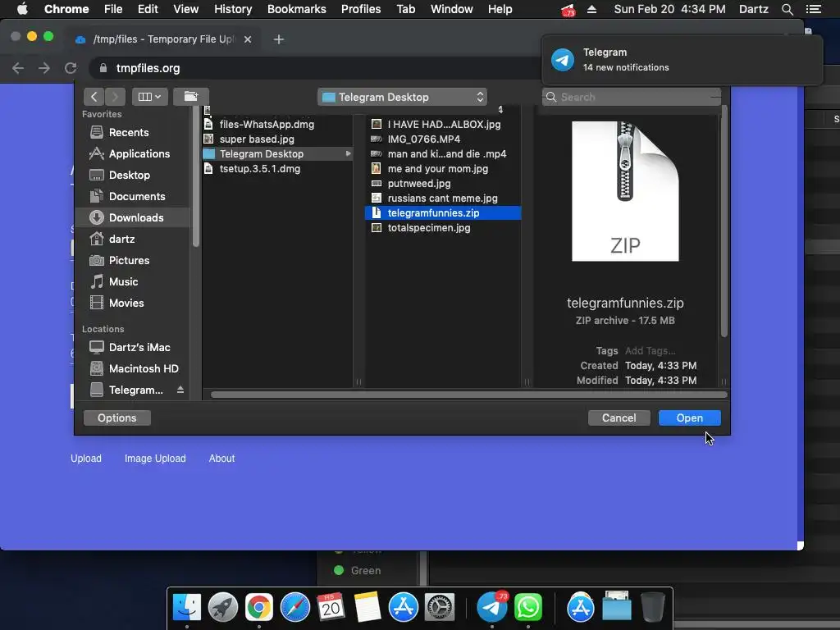This screenshot has height=630, width=840.
Task: Select files-WhatsApp.dmg
Action: click(267, 125)
